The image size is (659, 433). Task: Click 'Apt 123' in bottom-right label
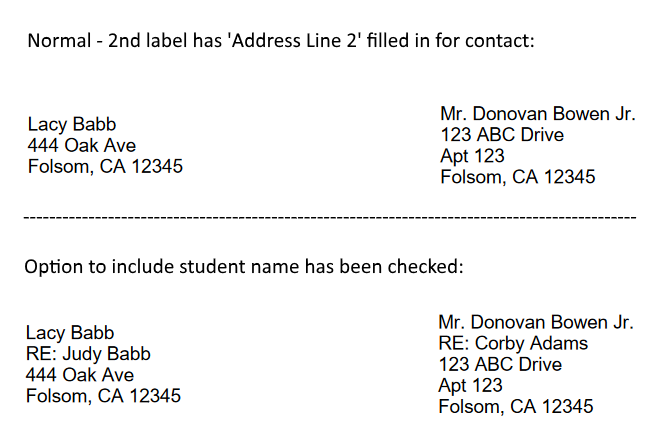pyautogui.click(x=470, y=385)
